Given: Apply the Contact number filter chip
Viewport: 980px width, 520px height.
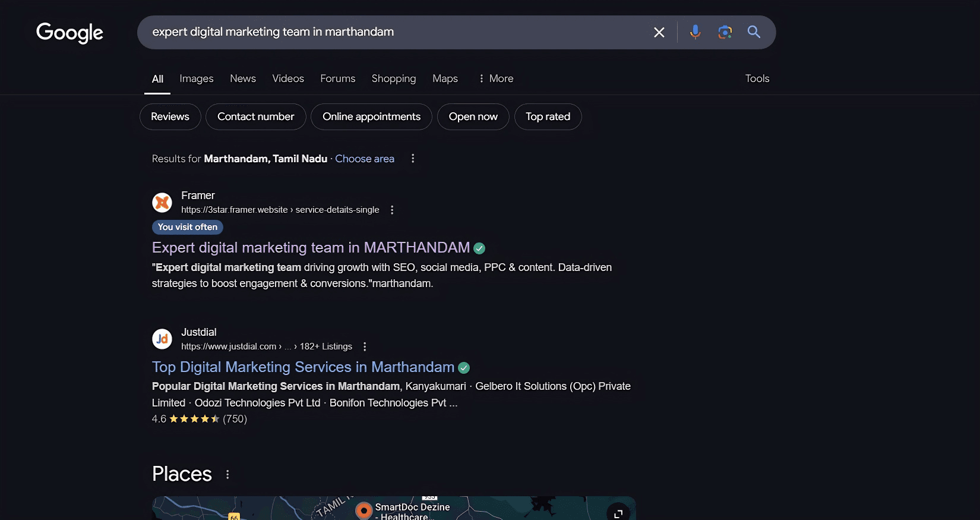Looking at the screenshot, I should coord(256,116).
